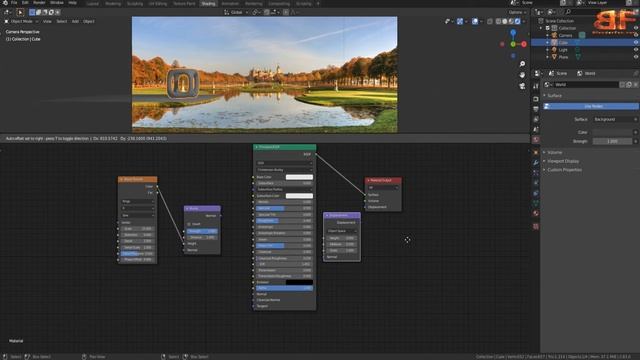Hide the Light using its eye icon
The image size is (640, 360).
pos(636,50)
